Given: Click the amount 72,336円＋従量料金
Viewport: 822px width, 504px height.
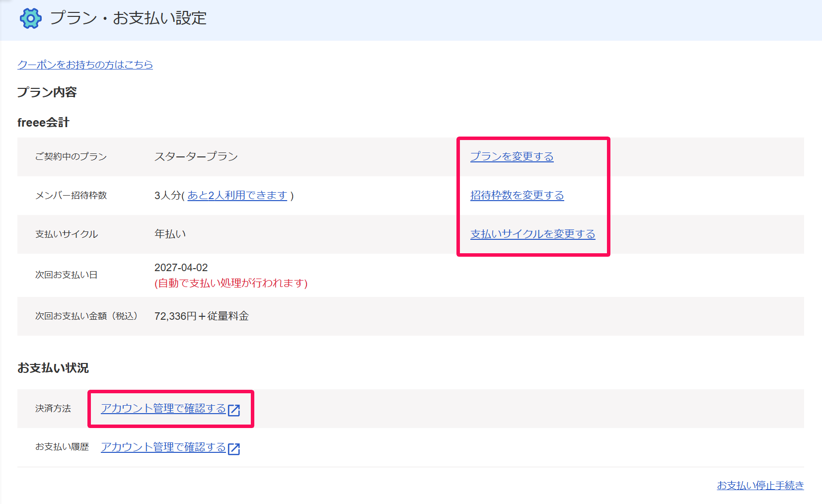Looking at the screenshot, I should click(202, 316).
